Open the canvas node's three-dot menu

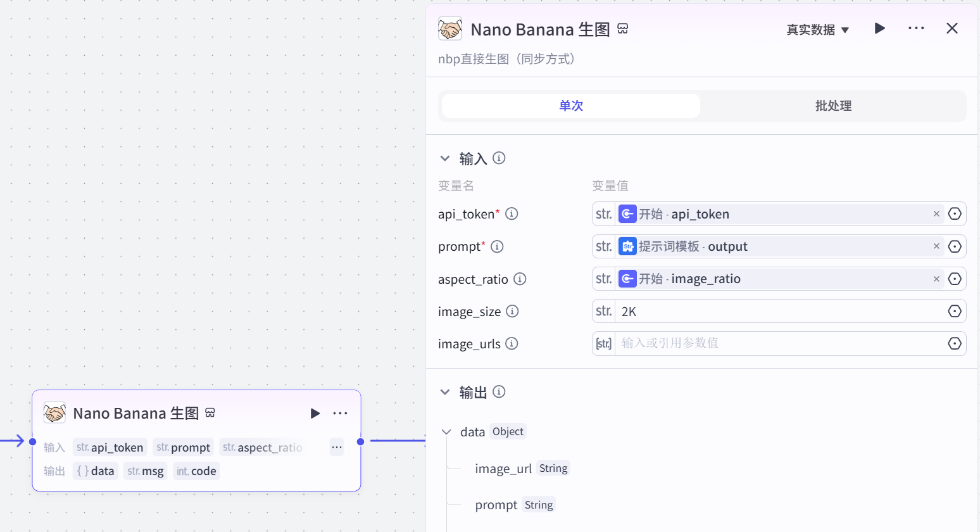coord(340,414)
